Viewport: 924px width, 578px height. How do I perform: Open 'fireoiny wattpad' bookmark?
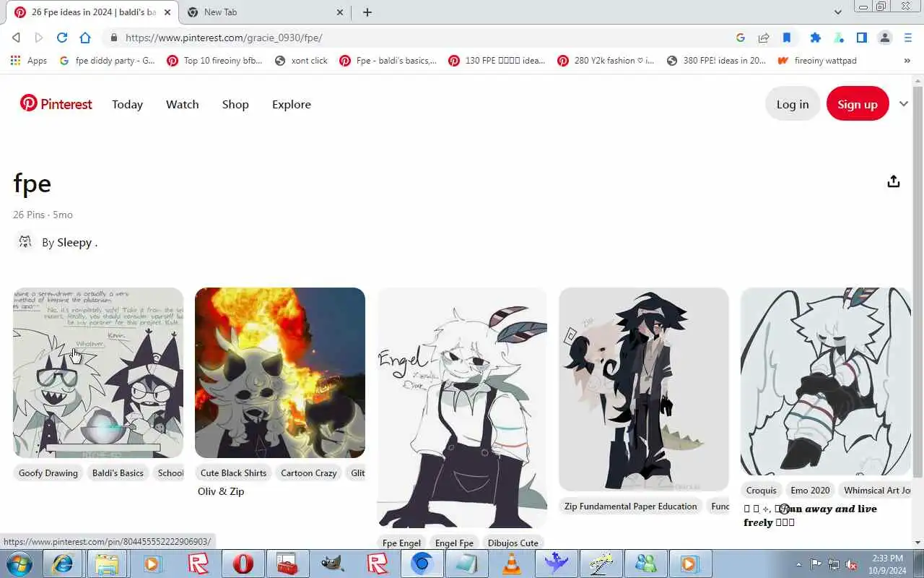817,61
